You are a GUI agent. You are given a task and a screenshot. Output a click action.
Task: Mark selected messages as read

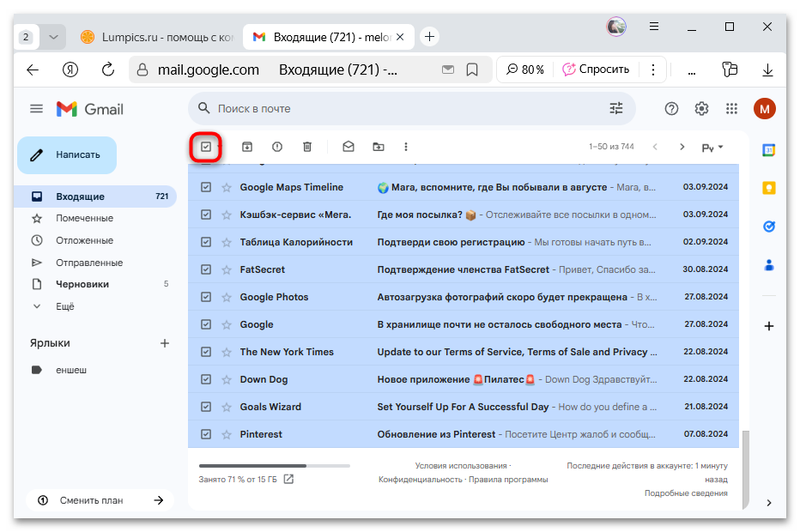[x=348, y=147]
